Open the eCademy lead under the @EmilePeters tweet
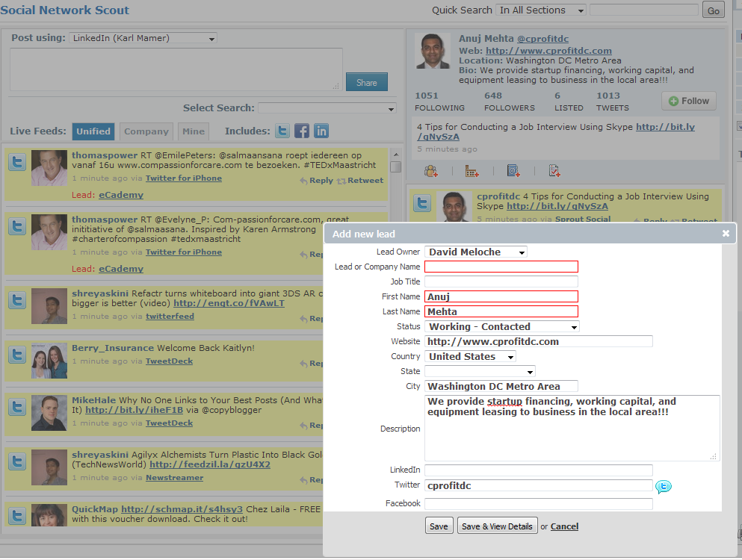Screen dimensions: 742x560 [x=120, y=195]
